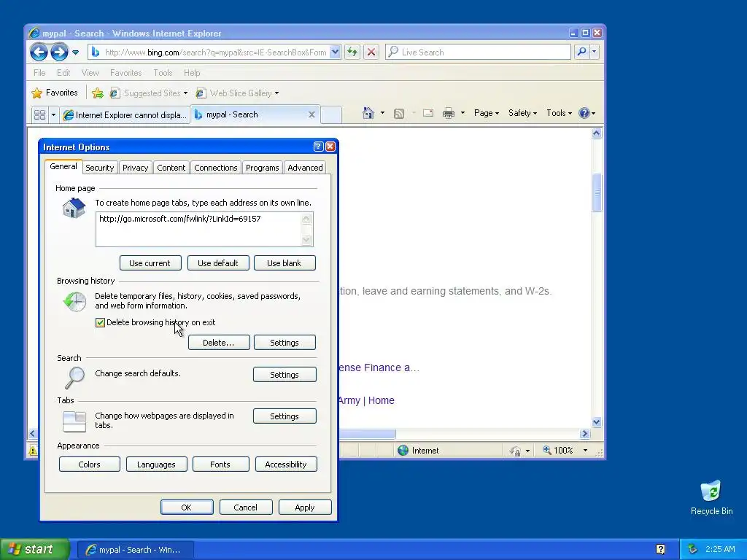Screen dimensions: 747x560
Task: Click the Use default button
Action: pyautogui.click(x=217, y=262)
